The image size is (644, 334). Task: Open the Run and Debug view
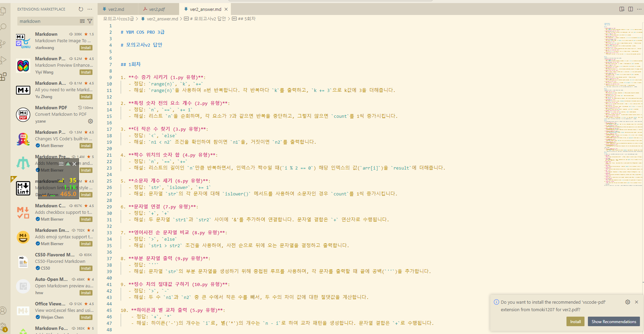coord(3,60)
